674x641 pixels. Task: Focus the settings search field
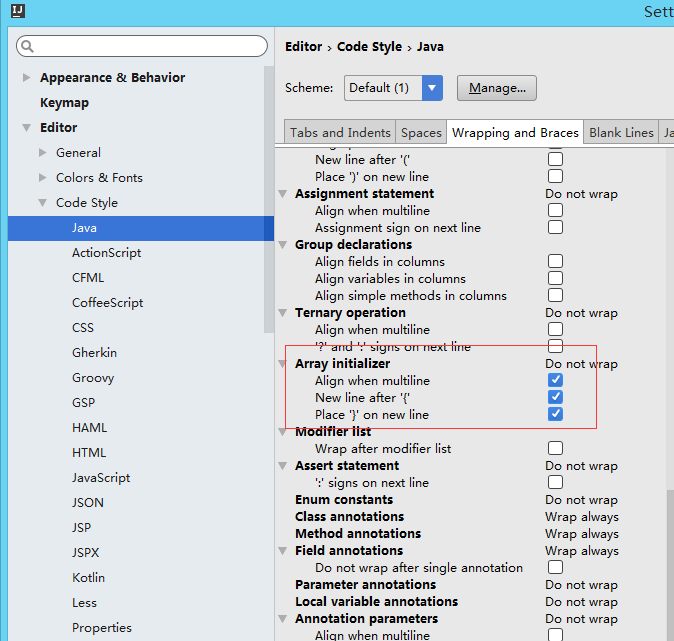pyautogui.click(x=142, y=46)
